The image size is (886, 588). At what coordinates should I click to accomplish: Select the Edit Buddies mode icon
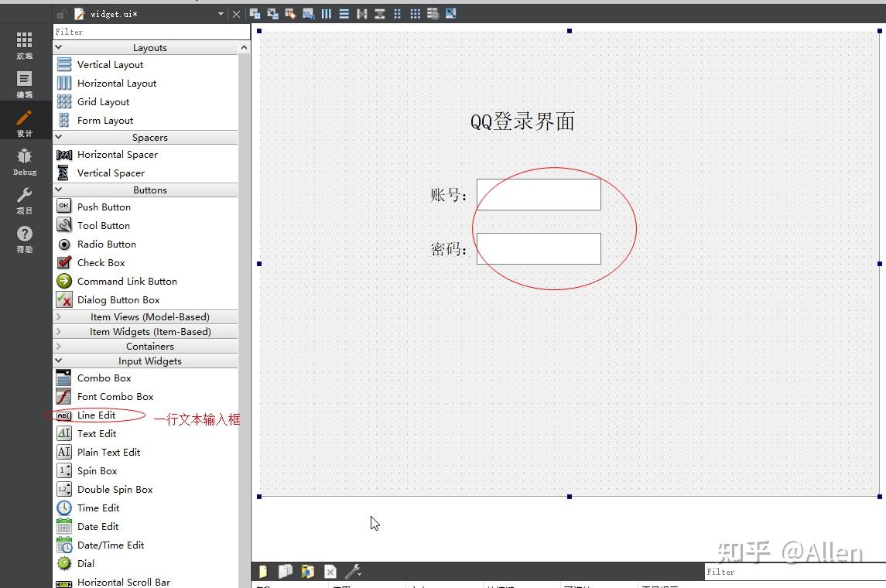[290, 13]
